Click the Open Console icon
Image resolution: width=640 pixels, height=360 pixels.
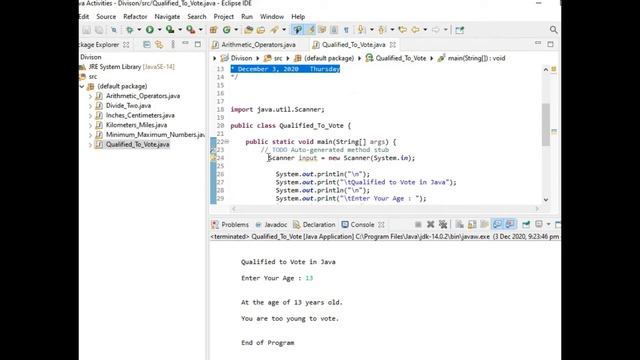558,224
